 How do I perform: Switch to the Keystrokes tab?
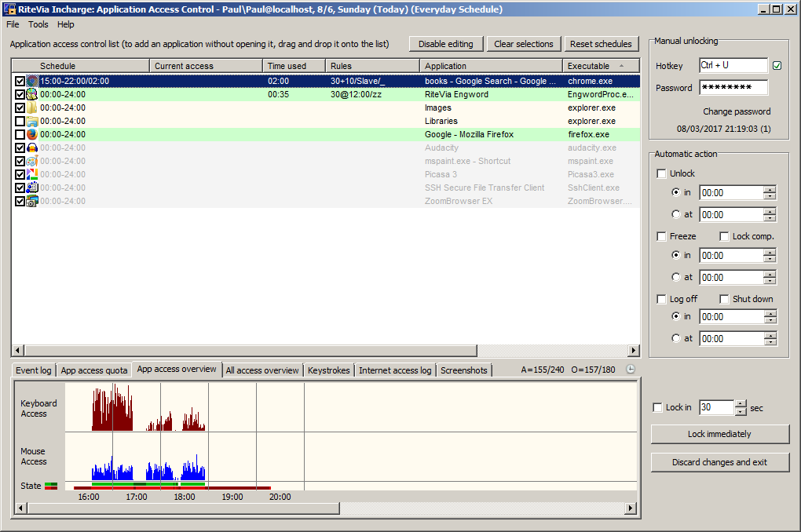(328, 370)
